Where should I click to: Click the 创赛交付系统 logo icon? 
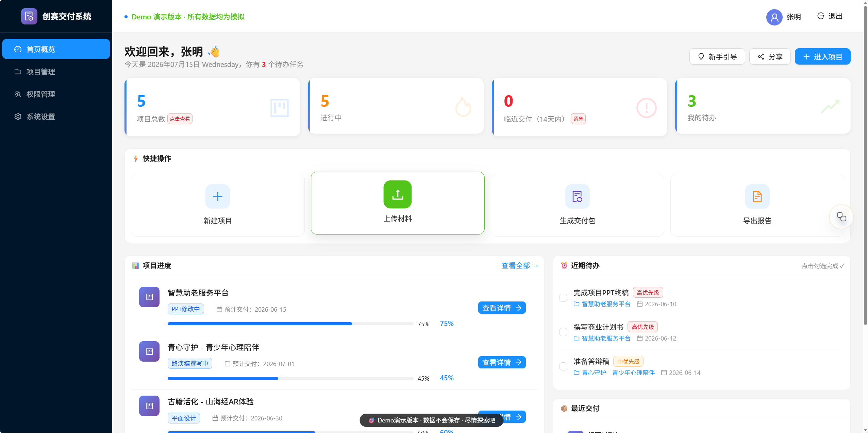click(29, 16)
